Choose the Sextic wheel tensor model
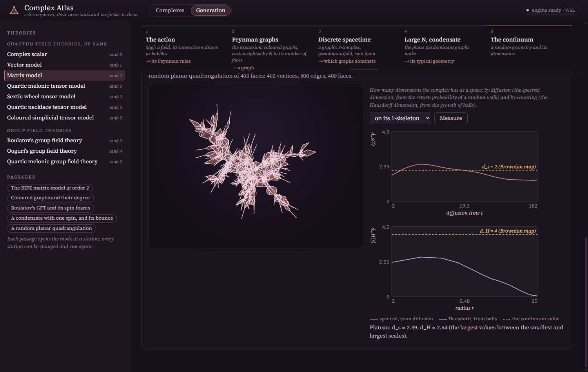This screenshot has height=372, width=588. 64,97
